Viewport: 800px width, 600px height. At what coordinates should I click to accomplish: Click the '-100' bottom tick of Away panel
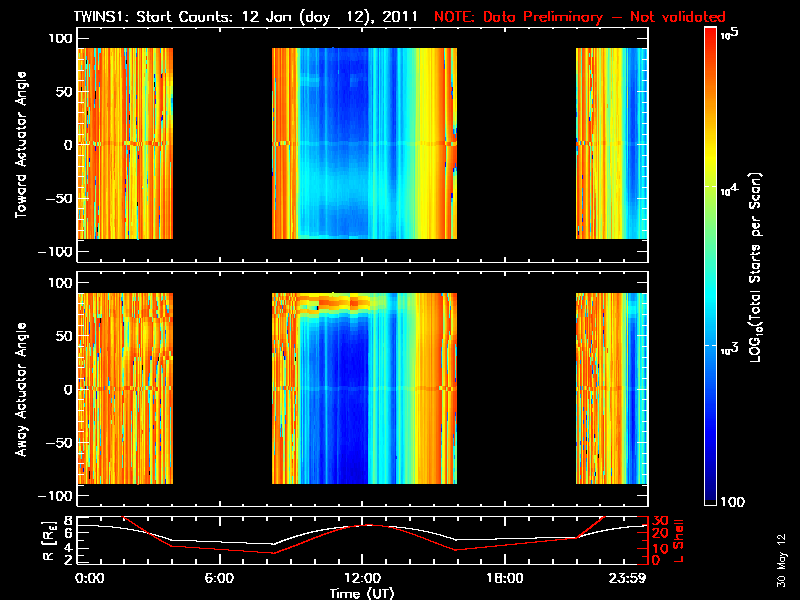[56, 495]
